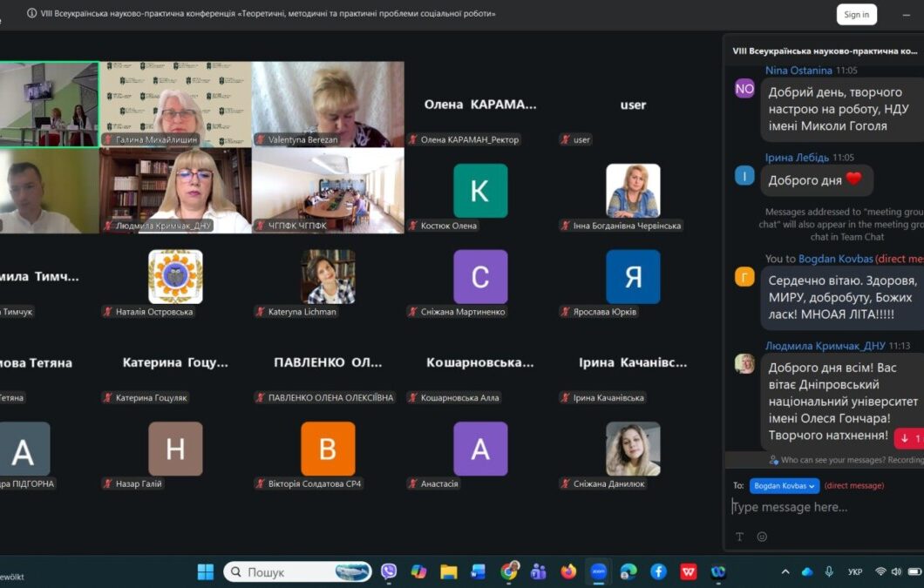Click the Анастасія purple A avatar
The width and height of the screenshot is (924, 588).
tap(480, 449)
